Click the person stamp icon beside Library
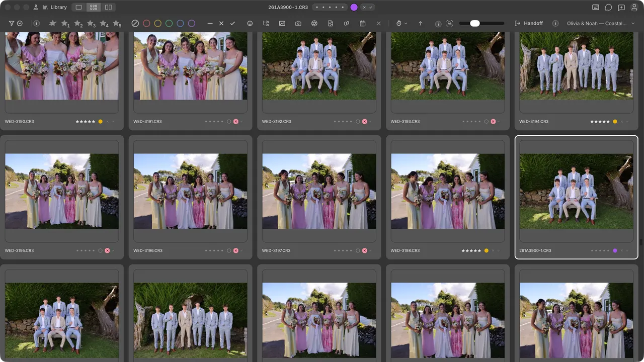 pos(36,8)
